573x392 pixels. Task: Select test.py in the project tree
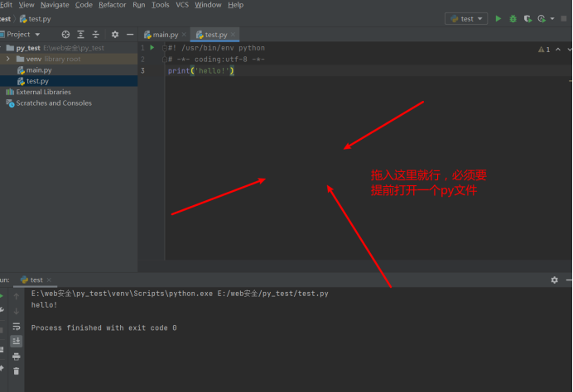coord(69,81)
